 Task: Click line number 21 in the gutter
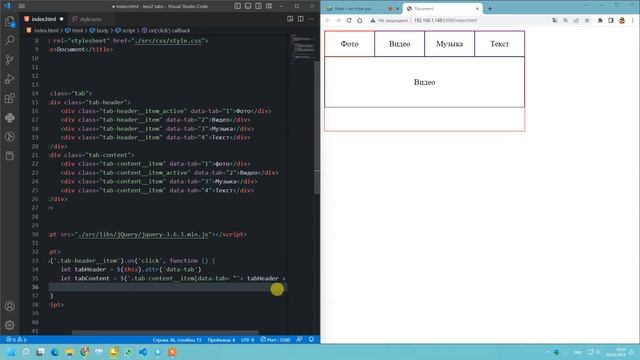[x=35, y=155]
